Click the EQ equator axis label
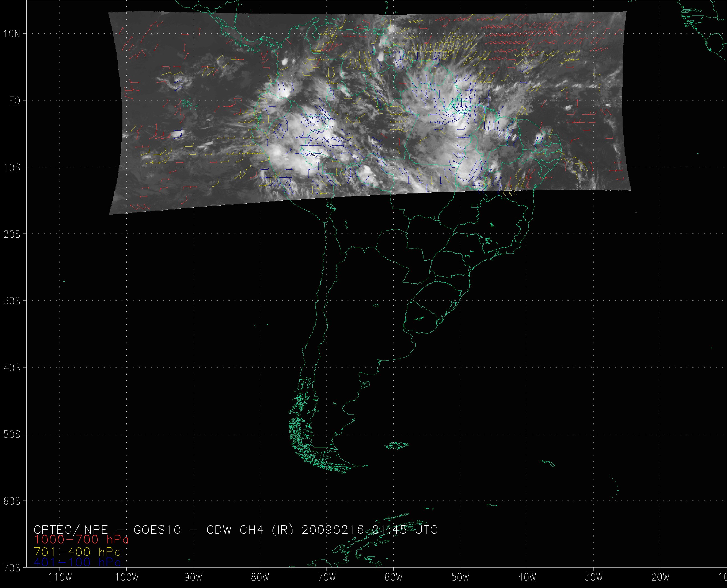 click(14, 101)
